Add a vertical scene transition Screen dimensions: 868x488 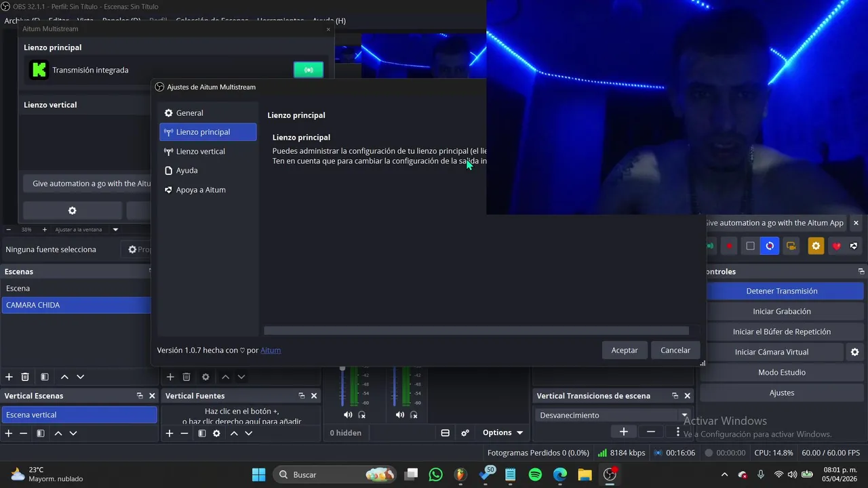point(624,432)
